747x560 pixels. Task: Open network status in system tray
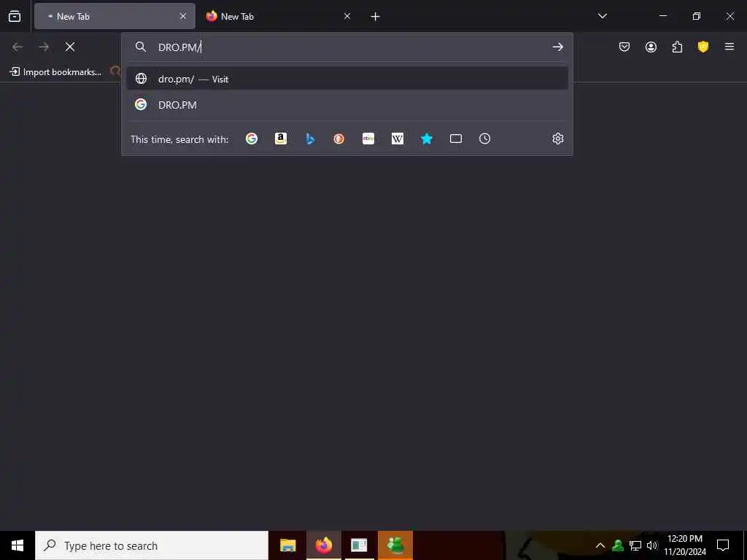pyautogui.click(x=635, y=545)
